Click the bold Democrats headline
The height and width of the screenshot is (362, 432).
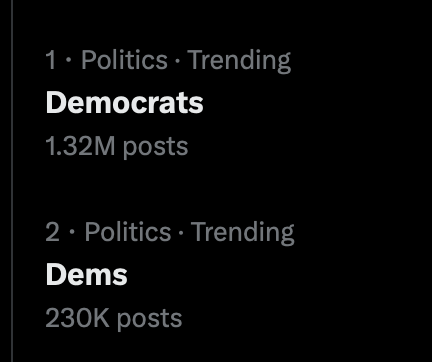click(x=124, y=103)
